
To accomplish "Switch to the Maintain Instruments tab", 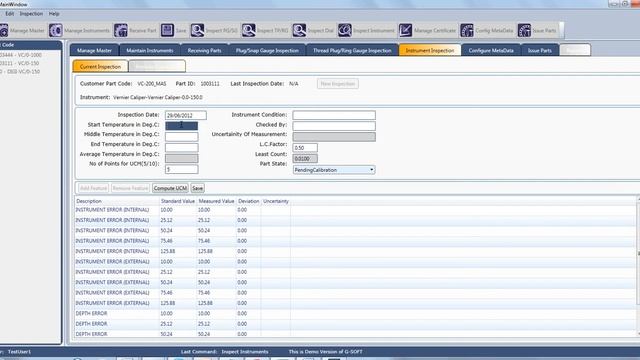I will [x=150, y=50].
